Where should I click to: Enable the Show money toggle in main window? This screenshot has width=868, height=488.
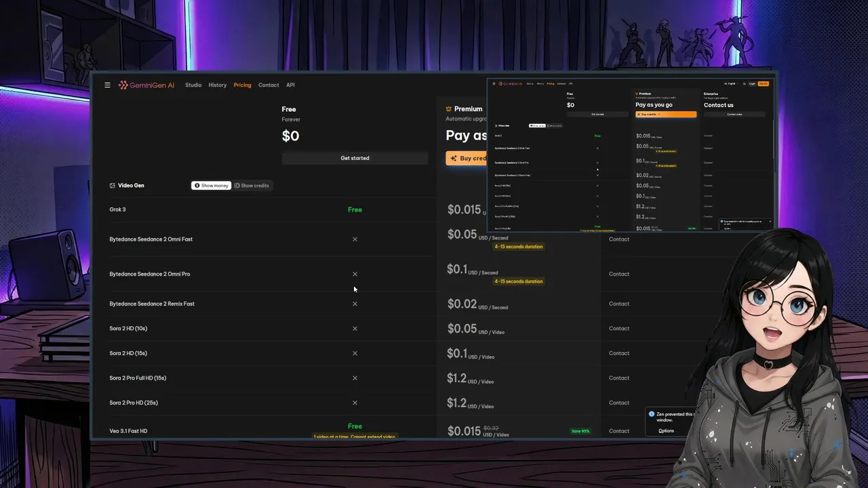pos(212,186)
